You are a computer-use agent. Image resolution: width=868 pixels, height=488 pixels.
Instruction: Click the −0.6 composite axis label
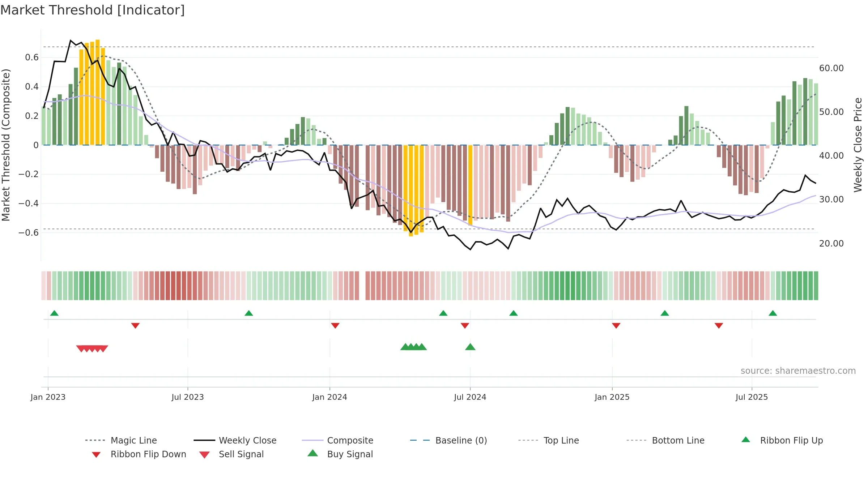[x=29, y=233]
